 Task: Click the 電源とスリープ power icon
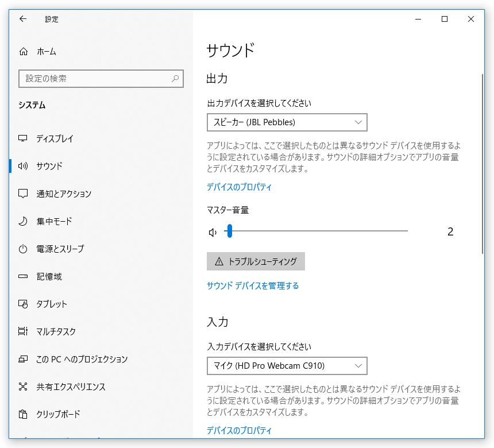point(23,249)
